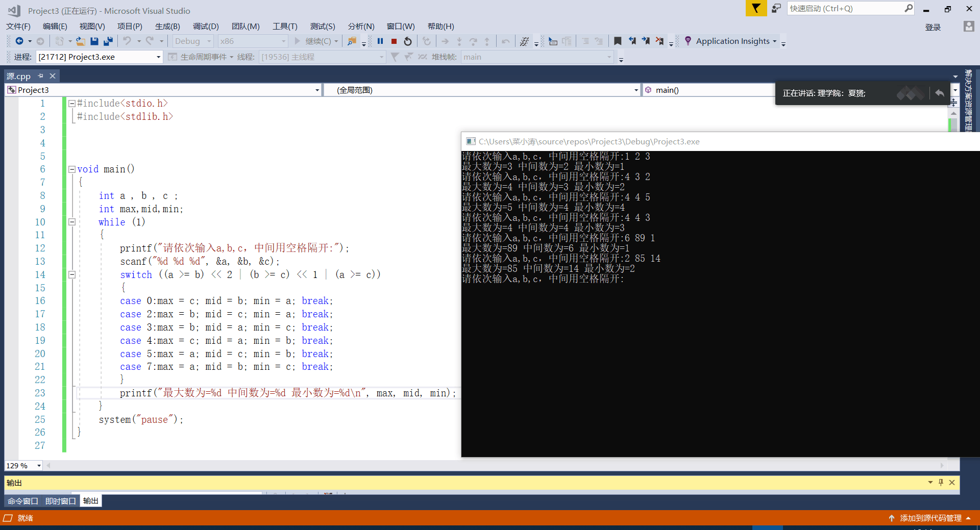Clear all bookmarks icon with red X

click(660, 41)
